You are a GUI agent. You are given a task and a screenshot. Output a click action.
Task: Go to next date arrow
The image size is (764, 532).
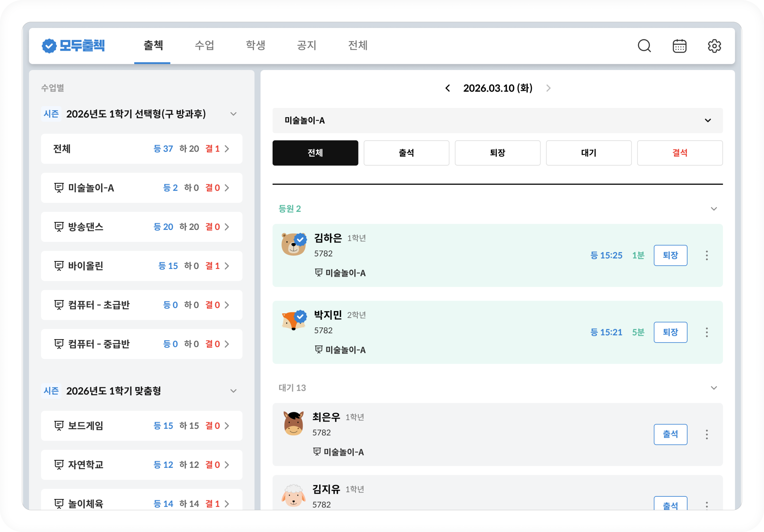pyautogui.click(x=548, y=88)
